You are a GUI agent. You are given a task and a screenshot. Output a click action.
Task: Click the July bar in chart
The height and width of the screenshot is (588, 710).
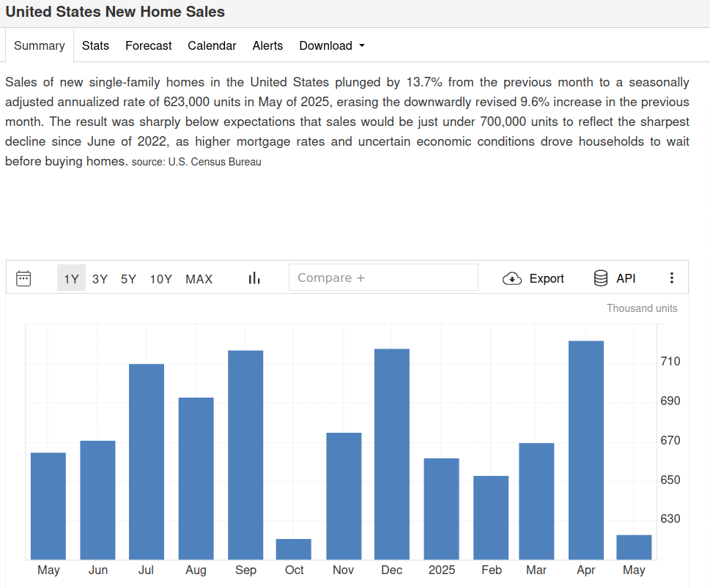point(147,462)
